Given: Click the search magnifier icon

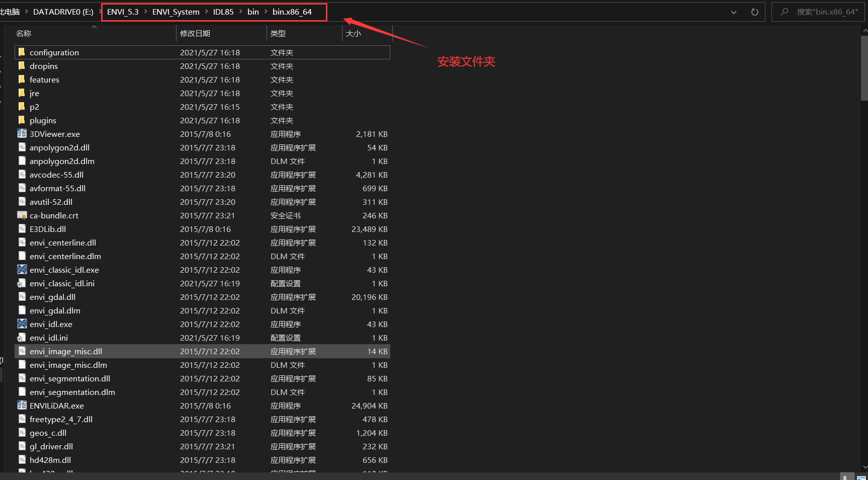Looking at the screenshot, I should pos(785,12).
